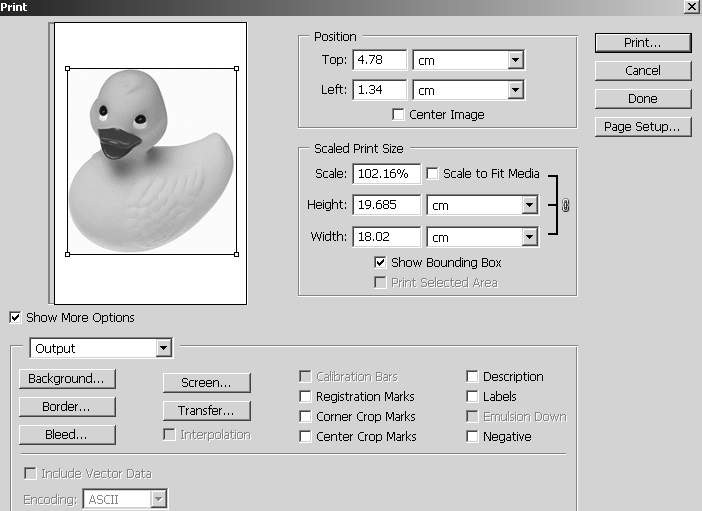Toggle the Negative checkbox
This screenshot has width=702, height=511.
pyautogui.click(x=472, y=436)
